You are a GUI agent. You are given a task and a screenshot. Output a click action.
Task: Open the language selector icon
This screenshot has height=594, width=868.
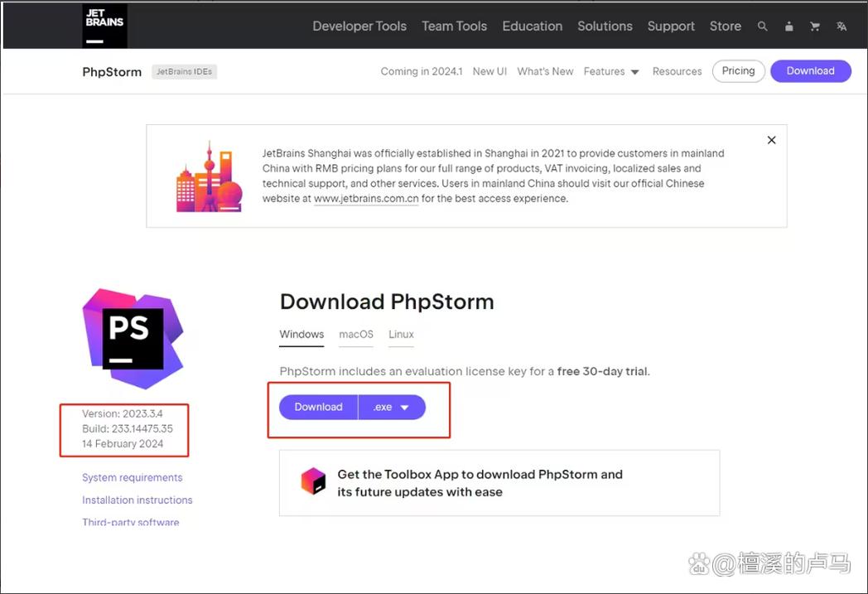841,26
